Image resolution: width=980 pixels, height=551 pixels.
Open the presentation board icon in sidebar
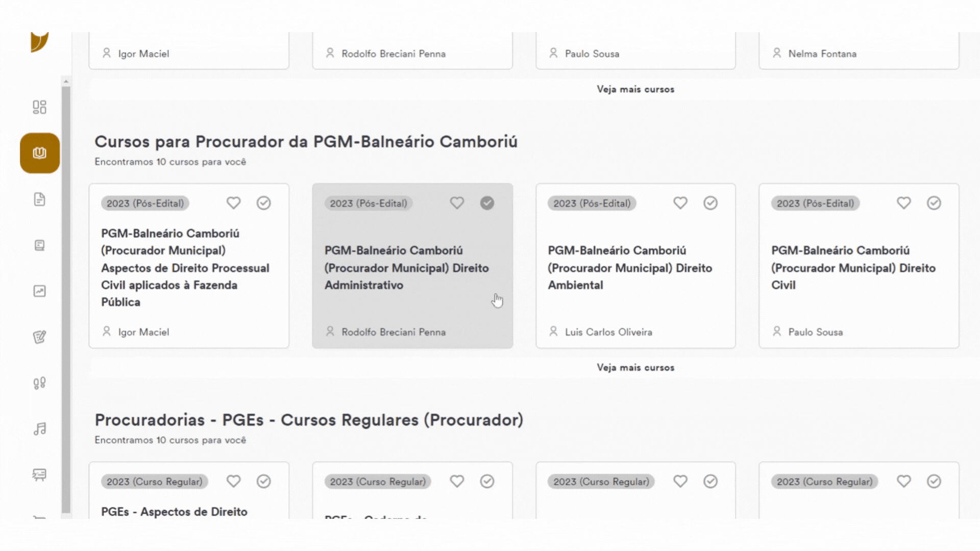[x=39, y=474]
